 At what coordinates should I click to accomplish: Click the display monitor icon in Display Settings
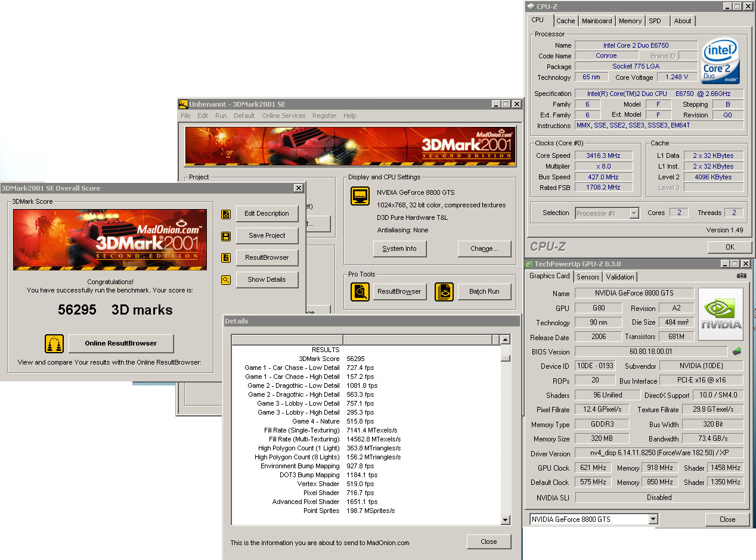[x=360, y=196]
